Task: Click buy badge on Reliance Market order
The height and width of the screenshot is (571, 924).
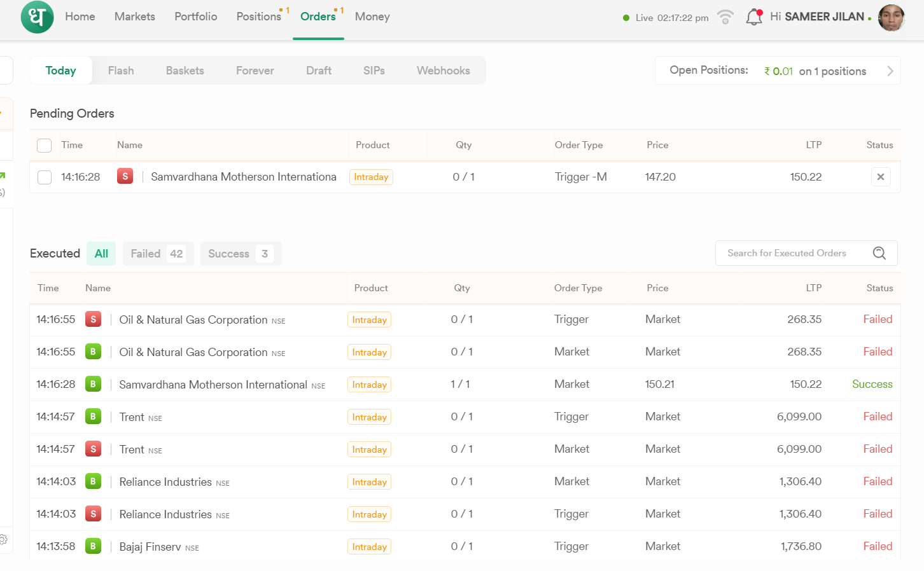Action: [x=94, y=481]
